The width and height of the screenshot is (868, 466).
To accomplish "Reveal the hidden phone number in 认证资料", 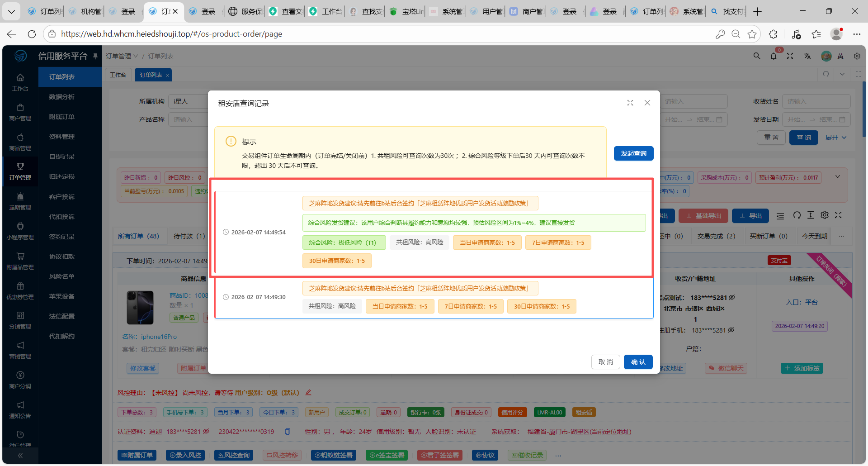I will pos(206,432).
